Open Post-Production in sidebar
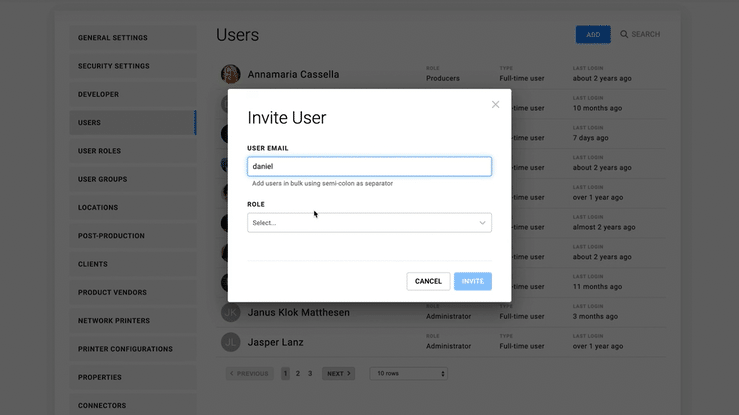Image resolution: width=739 pixels, height=415 pixels. [133, 236]
